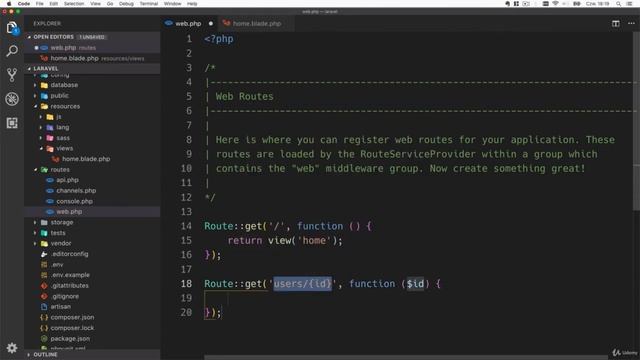The height and width of the screenshot is (360, 640).
Task: Open the Go menu
Action: 110,4
